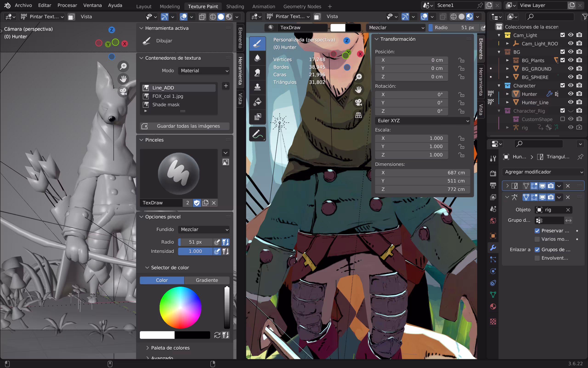Switch to the Modeling workspace tab
This screenshot has width=588, height=368.
pyautogui.click(x=170, y=7)
